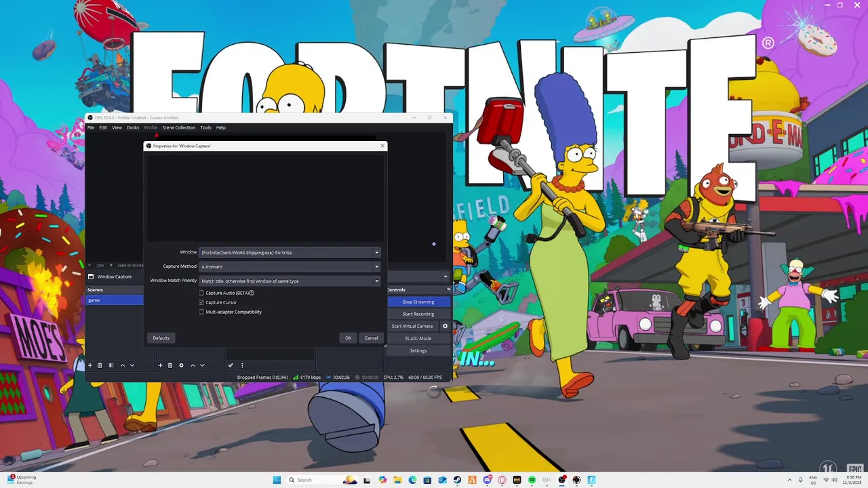868x488 pixels.
Task: Click the Start Recording button
Action: (418, 314)
